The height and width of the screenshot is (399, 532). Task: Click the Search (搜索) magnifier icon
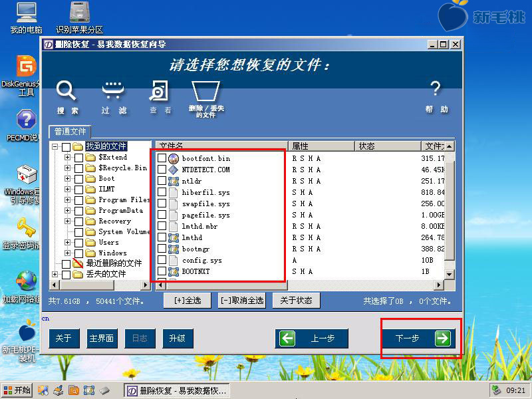[66, 90]
